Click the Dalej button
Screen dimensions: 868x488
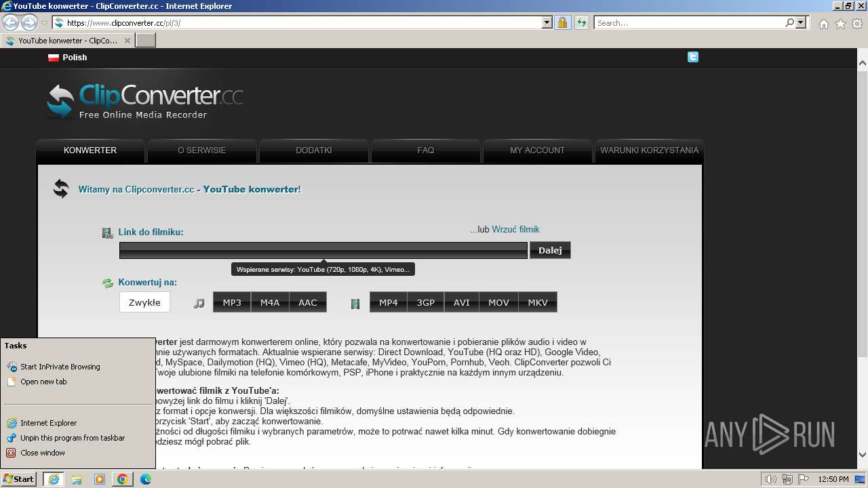[550, 250]
